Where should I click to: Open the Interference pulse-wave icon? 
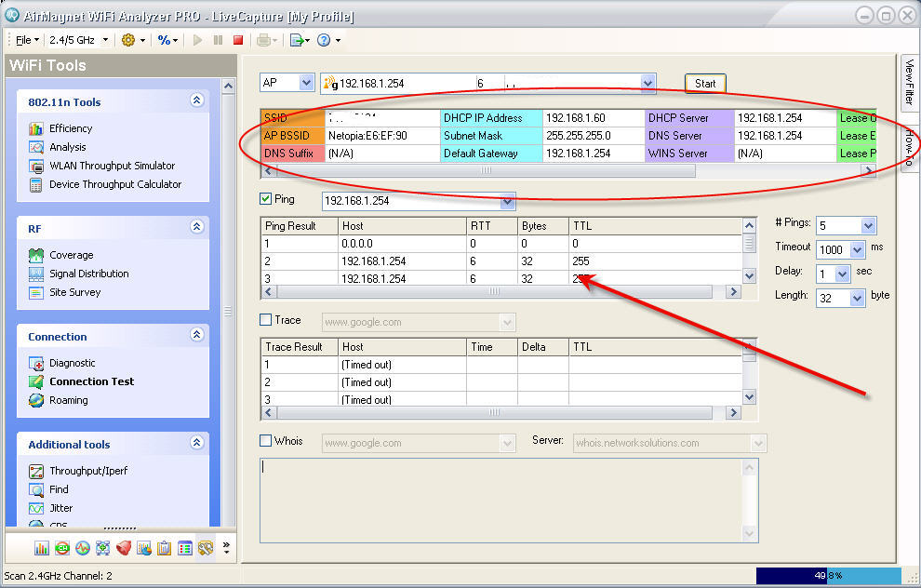(x=83, y=548)
